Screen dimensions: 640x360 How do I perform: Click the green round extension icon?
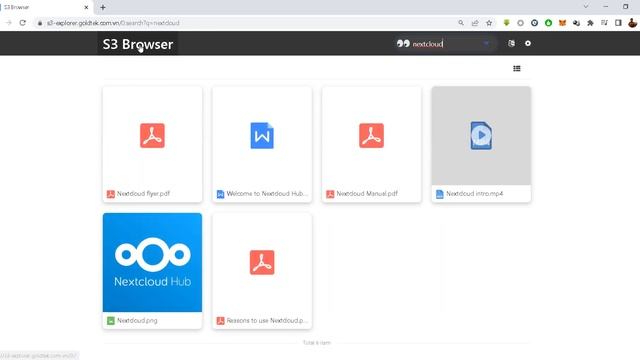[x=549, y=23]
